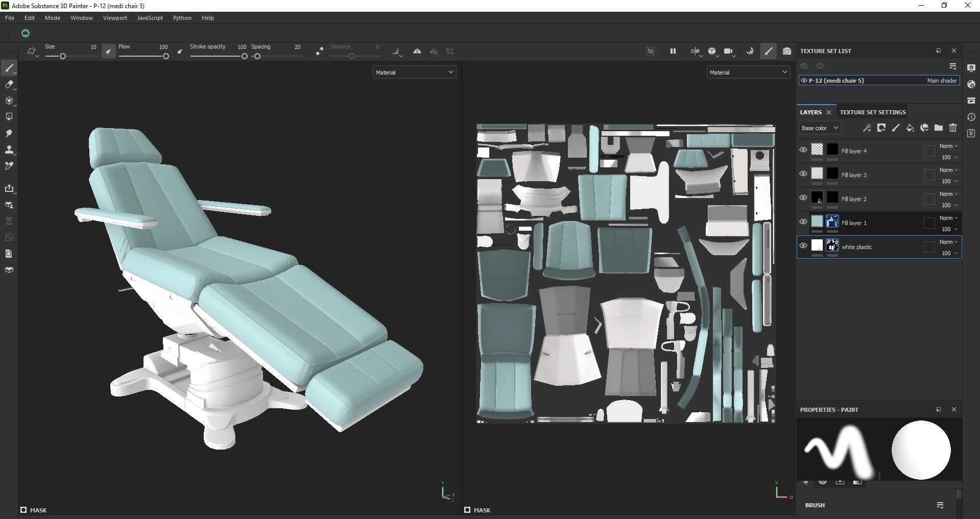The width and height of the screenshot is (980, 519).
Task: Open Fill layer 1 blend mode dropdown
Action: coord(949,218)
